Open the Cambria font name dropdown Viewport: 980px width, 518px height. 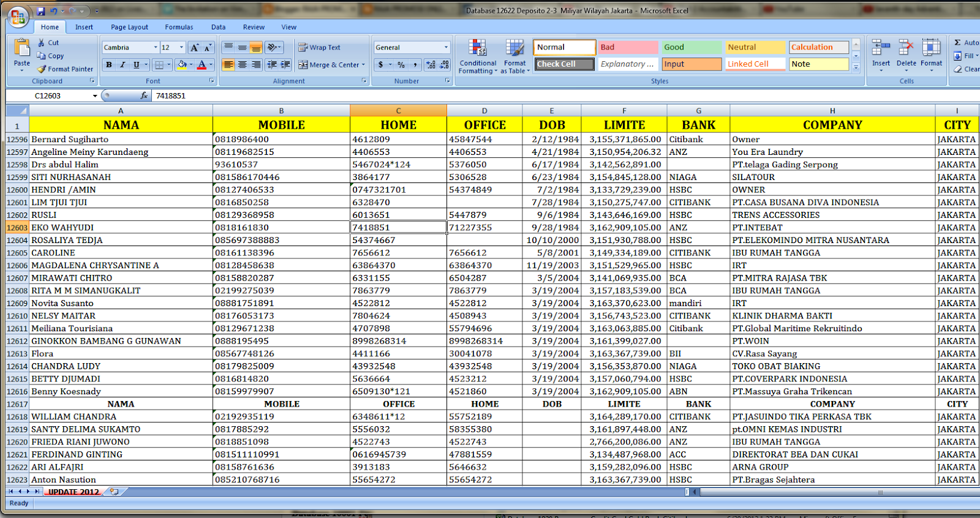coord(156,47)
